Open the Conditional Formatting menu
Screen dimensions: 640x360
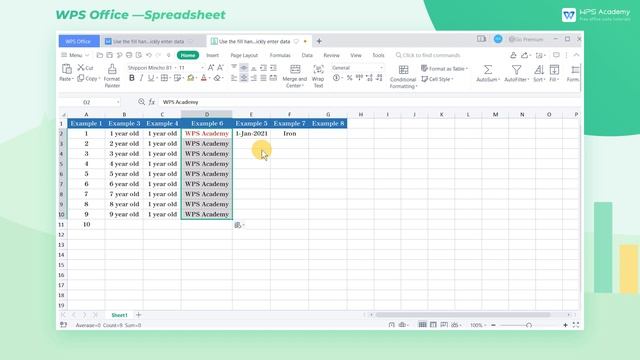[x=403, y=77]
